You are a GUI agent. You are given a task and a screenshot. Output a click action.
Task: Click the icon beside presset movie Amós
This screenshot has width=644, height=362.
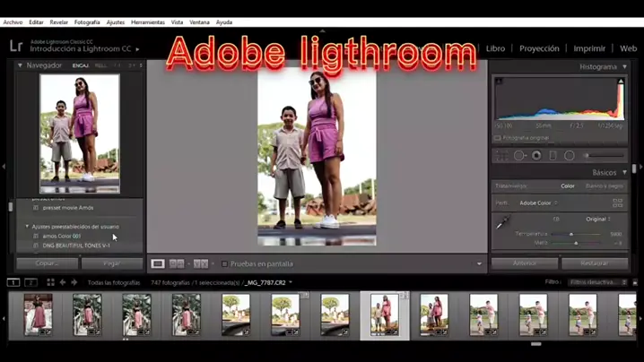point(36,208)
